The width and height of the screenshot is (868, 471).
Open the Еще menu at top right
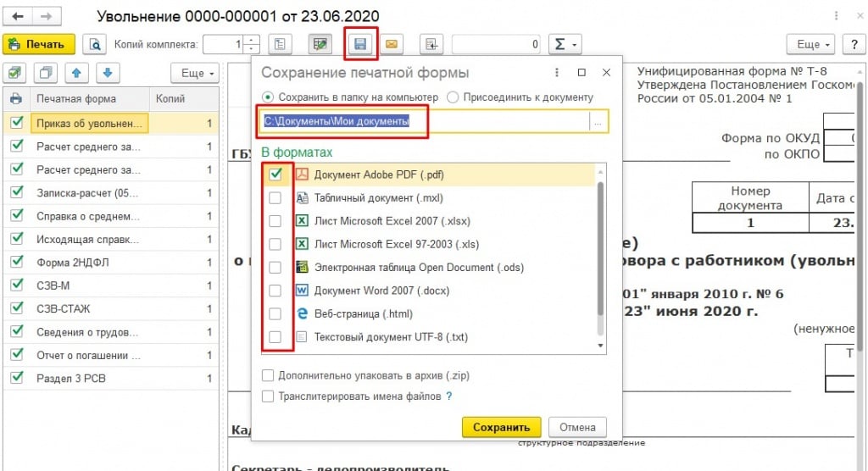(810, 44)
